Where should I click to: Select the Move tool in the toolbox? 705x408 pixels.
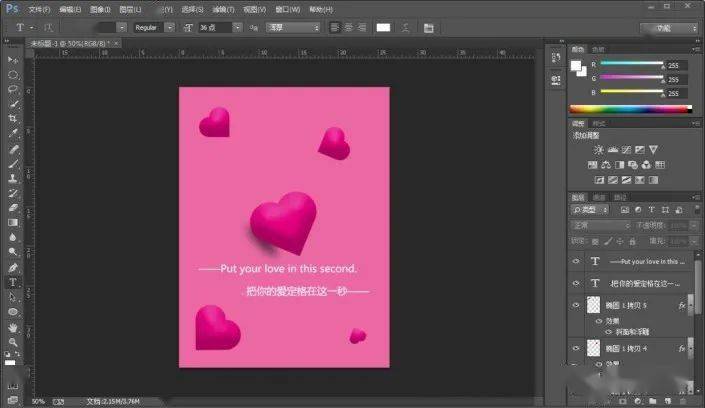click(x=13, y=60)
